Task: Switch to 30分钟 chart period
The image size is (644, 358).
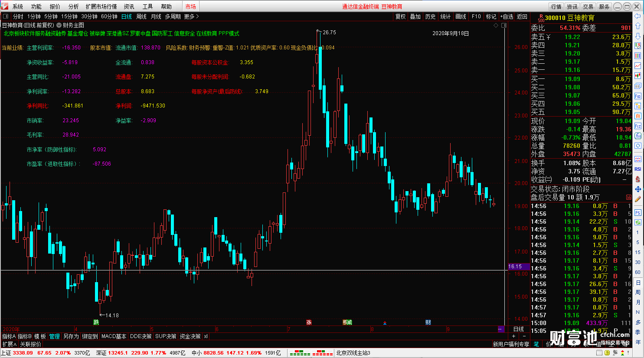Action: (89, 16)
